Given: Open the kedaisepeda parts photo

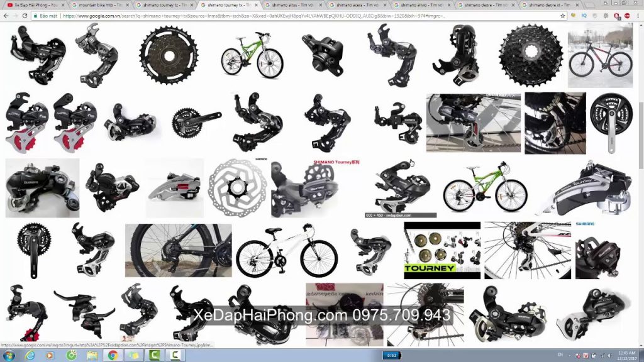Looking at the screenshot, I should (x=344, y=314).
